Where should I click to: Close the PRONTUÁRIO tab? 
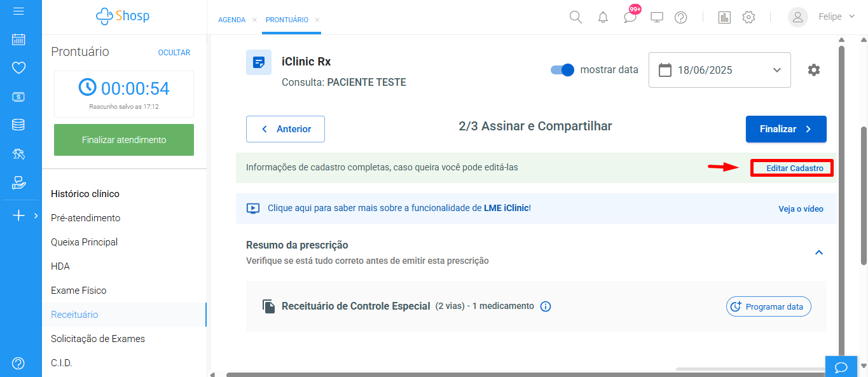[x=317, y=20]
